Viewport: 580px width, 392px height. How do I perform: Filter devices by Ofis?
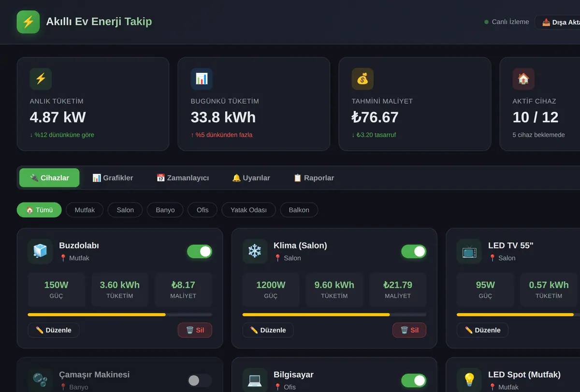tap(203, 210)
